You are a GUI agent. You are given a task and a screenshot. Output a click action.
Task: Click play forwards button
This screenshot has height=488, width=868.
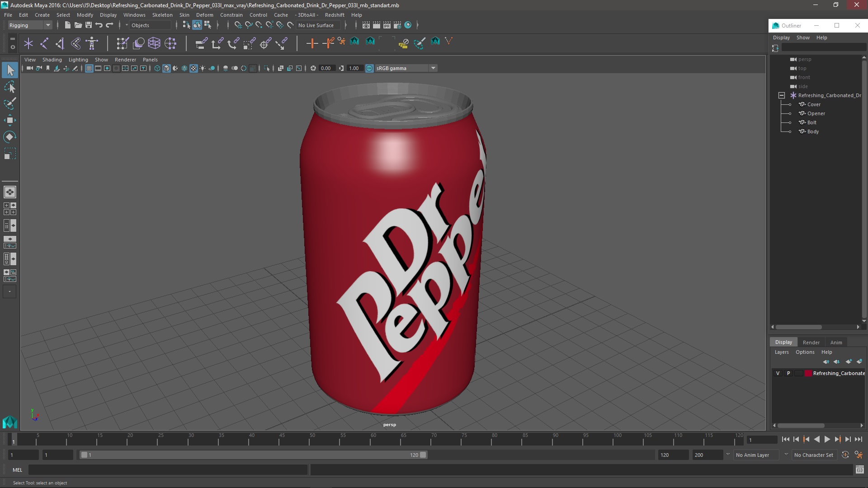(x=827, y=439)
